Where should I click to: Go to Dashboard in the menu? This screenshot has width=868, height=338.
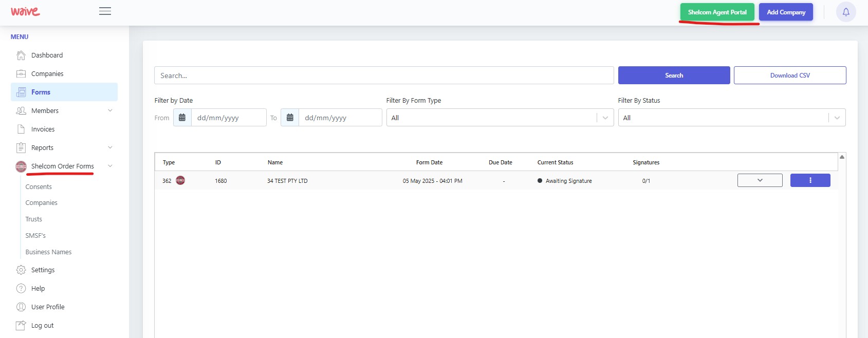coord(47,55)
